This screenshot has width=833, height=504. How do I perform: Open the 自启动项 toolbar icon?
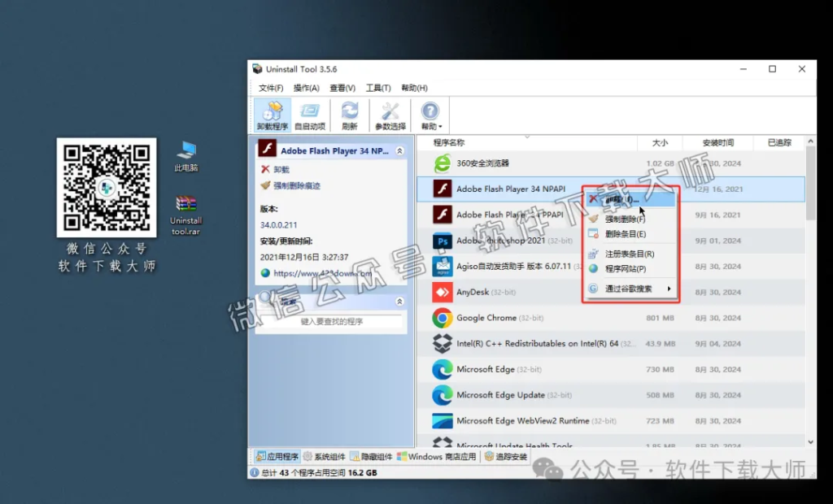click(310, 115)
